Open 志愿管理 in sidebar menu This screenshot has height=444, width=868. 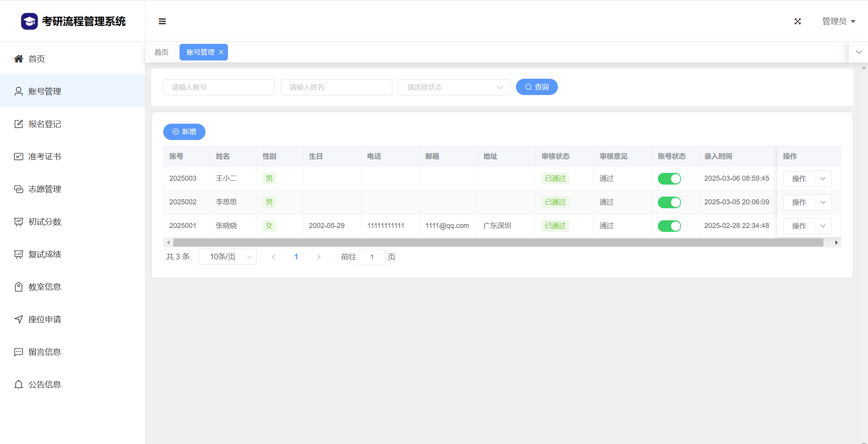(x=45, y=189)
